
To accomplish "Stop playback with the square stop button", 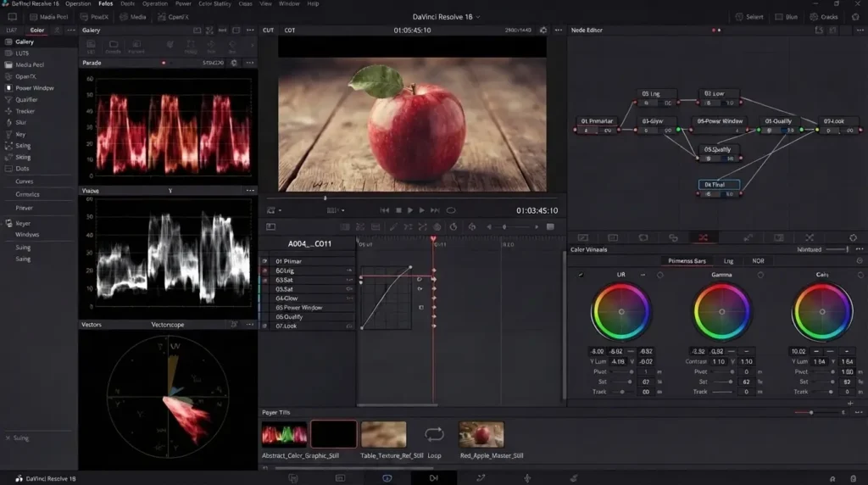I will coord(398,210).
